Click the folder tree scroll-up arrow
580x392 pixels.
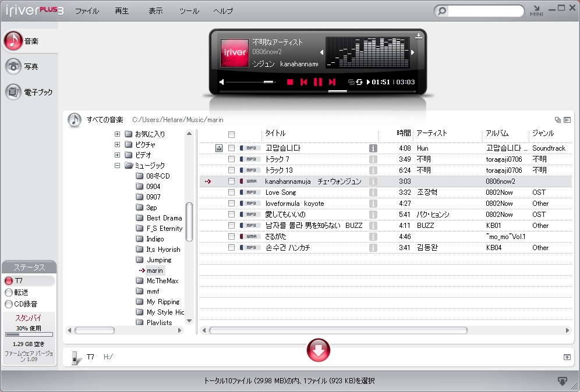pos(189,134)
